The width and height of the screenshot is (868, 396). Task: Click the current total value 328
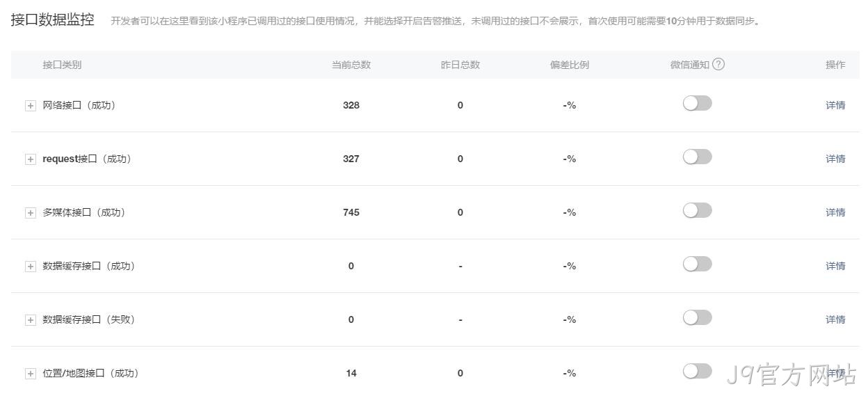[351, 105]
